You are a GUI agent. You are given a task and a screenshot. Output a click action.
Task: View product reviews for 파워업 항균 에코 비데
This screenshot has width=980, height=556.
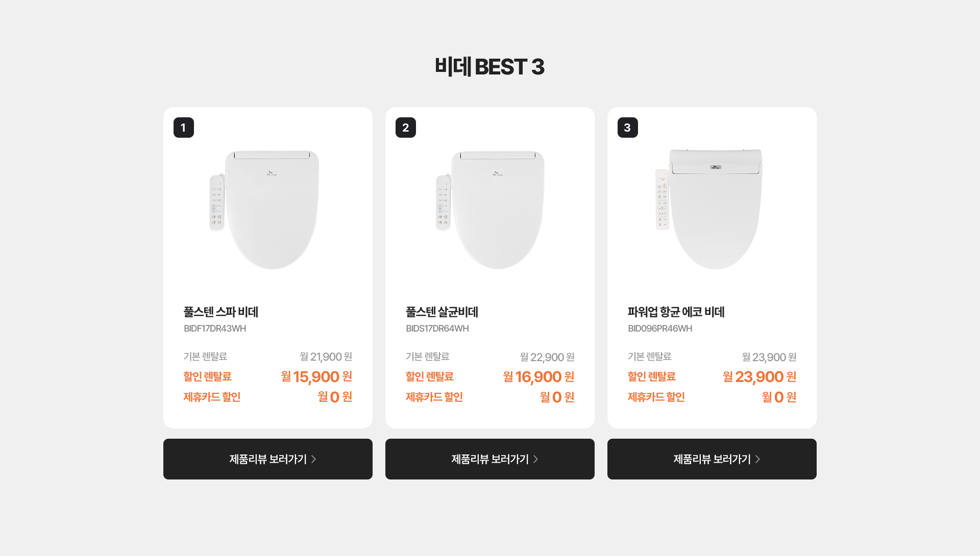coord(712,459)
